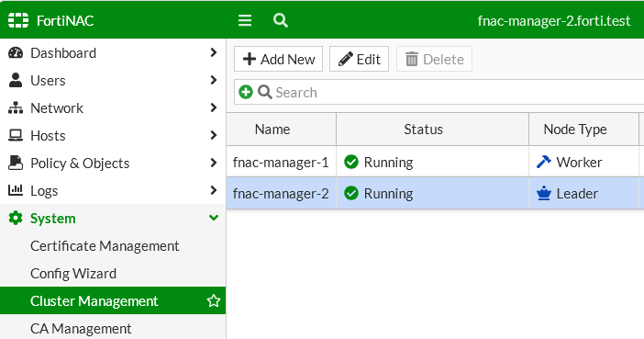Click Running status text of fnac-manager-2
Screen dimensions: 644x339
[x=389, y=193]
